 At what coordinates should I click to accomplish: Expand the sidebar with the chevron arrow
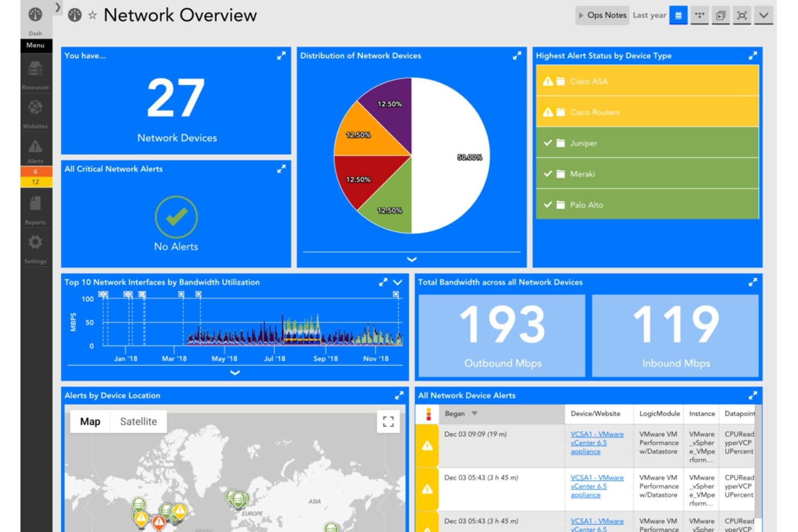pos(58,8)
